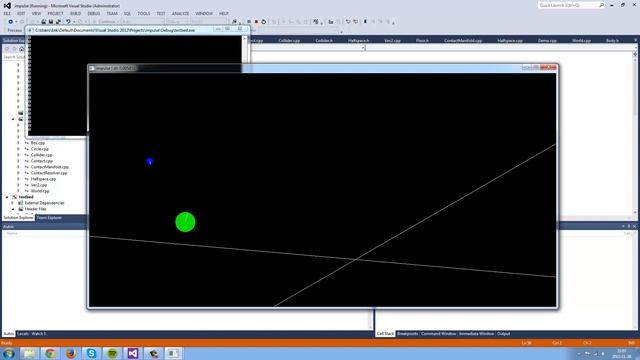Select Halfspace.cpp in Solution Explorer tree
Screen dimensions: 640x360
(43, 179)
